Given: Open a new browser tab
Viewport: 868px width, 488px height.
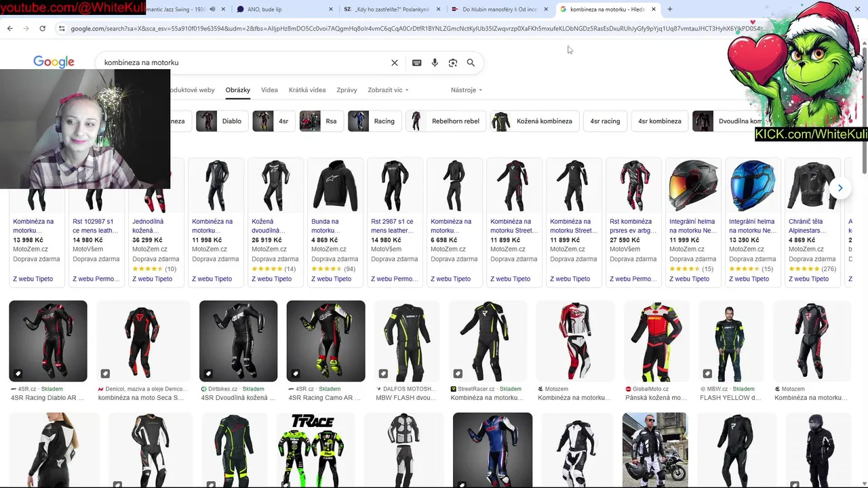Looking at the screenshot, I should 670,9.
